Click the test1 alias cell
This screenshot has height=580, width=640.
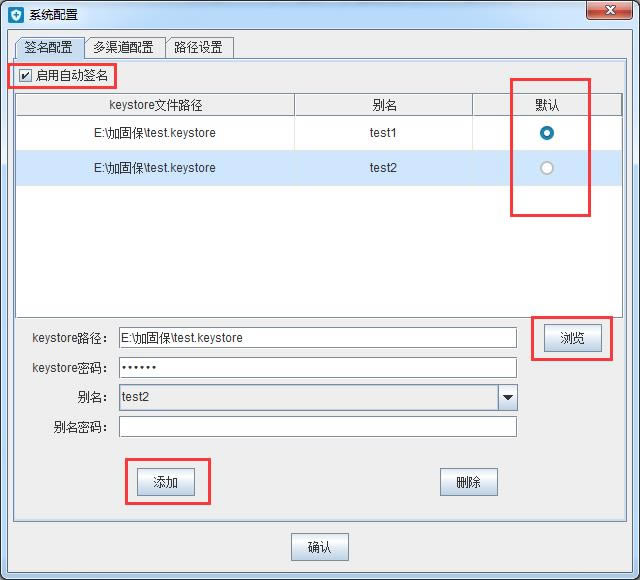click(x=383, y=133)
